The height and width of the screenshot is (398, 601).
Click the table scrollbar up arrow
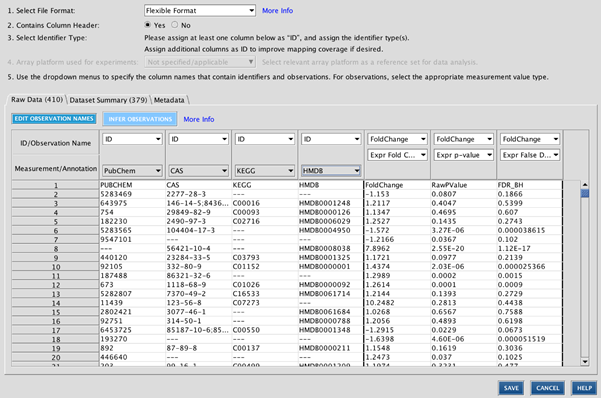585,184
